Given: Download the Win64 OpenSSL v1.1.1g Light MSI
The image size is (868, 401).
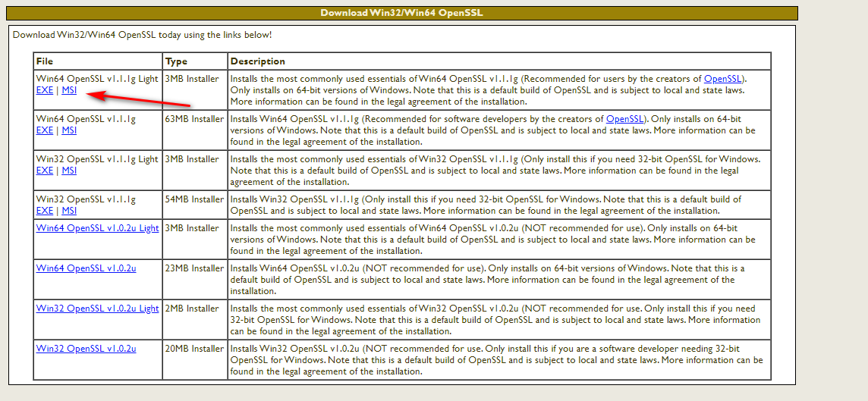Looking at the screenshot, I should pos(69,91).
